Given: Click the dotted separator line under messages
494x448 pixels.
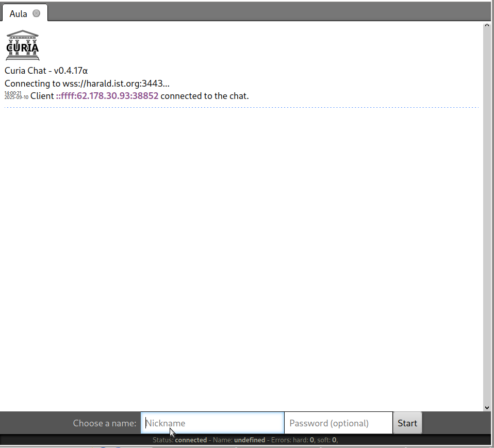Looking at the screenshot, I should click(241, 107).
